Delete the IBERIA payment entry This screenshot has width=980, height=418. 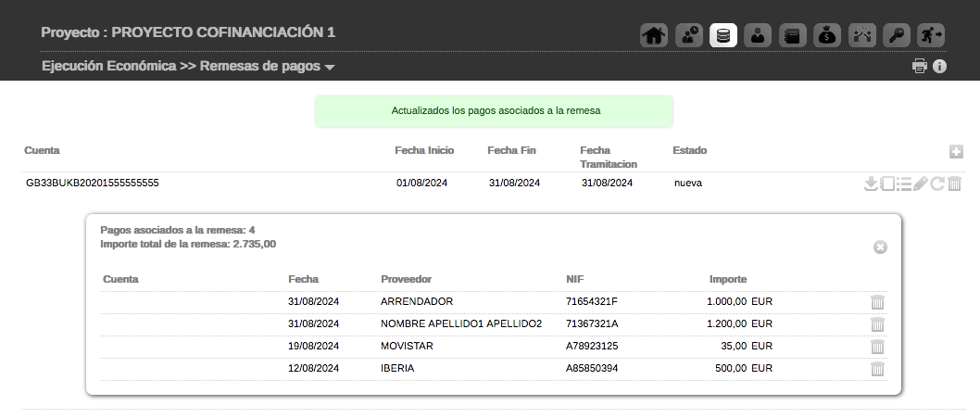878,369
